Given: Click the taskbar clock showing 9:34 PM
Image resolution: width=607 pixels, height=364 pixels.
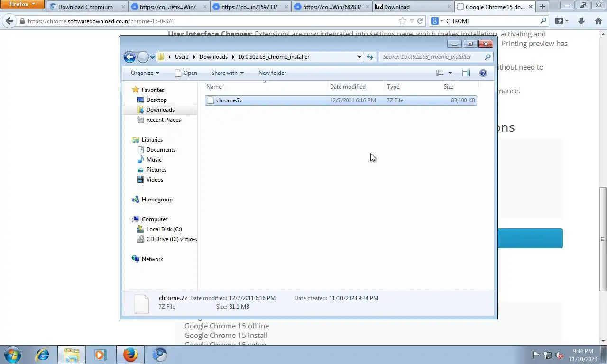Looking at the screenshot, I should 583,355.
